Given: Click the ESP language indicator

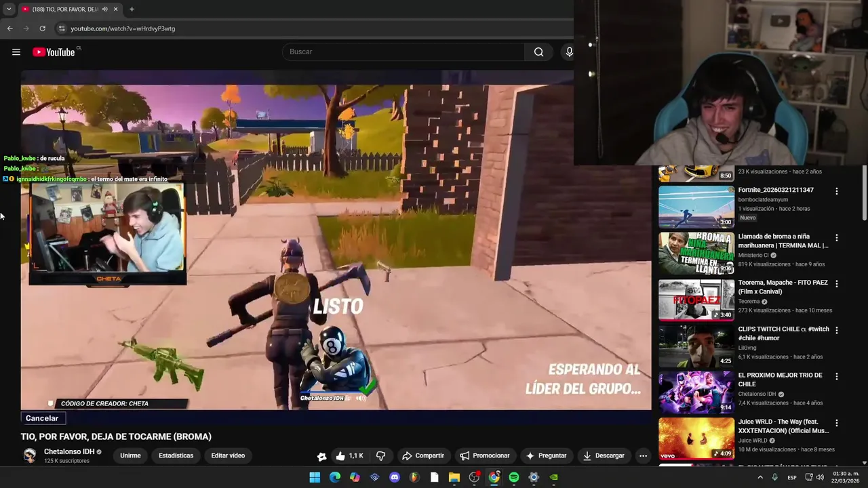Looking at the screenshot, I should (x=792, y=477).
